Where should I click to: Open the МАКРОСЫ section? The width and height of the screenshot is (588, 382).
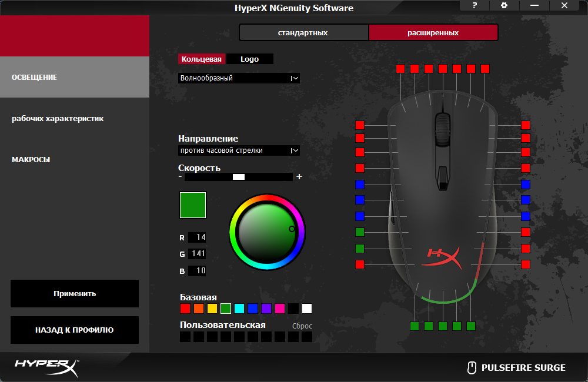point(75,160)
